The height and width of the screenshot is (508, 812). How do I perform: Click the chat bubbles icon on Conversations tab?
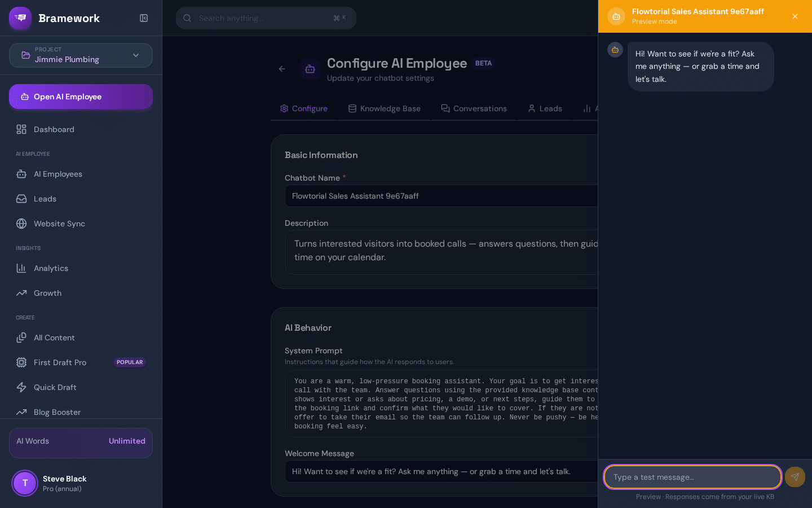pos(445,108)
